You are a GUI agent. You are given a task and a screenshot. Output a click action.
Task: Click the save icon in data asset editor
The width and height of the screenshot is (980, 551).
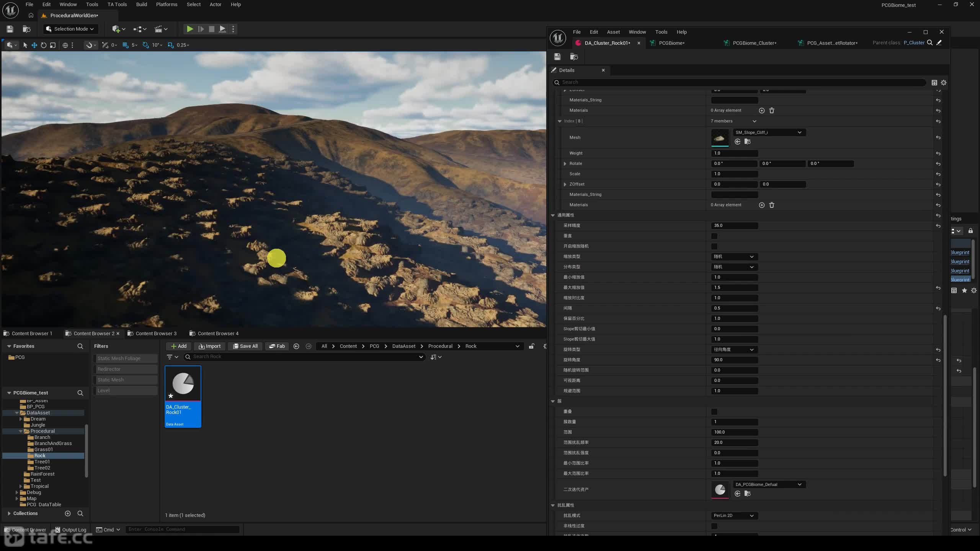[557, 57]
